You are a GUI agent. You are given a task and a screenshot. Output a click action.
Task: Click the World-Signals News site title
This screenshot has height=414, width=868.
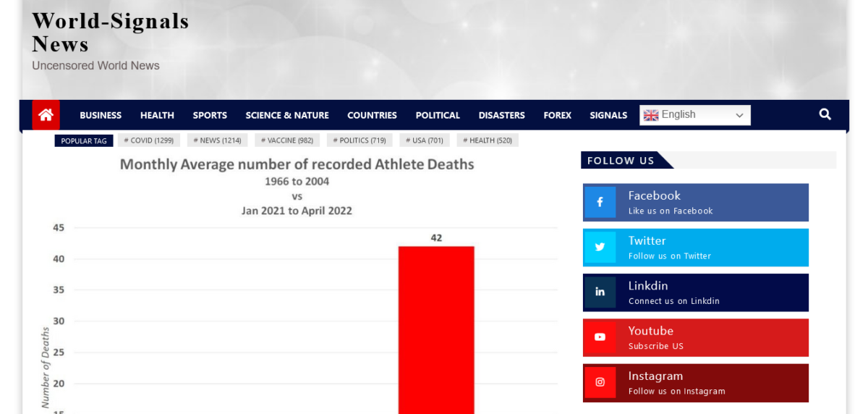click(110, 33)
